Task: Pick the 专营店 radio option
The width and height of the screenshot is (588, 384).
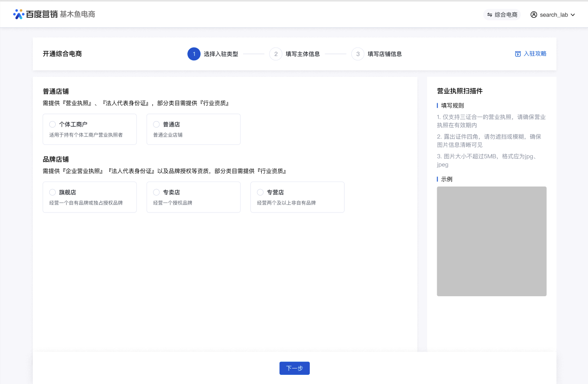Action: (x=260, y=192)
